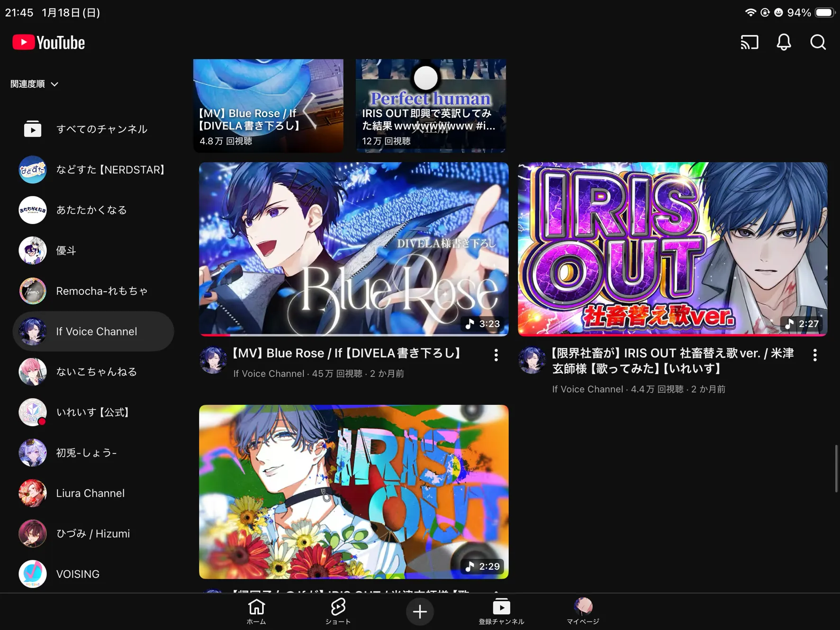Open the 優斗 channel avatar
The image size is (840, 630).
[33, 250]
